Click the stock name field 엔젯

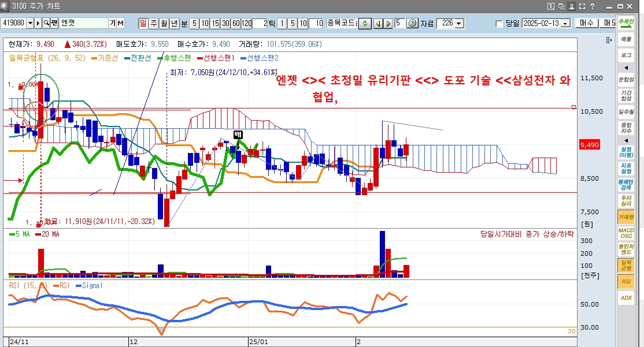tap(84, 23)
